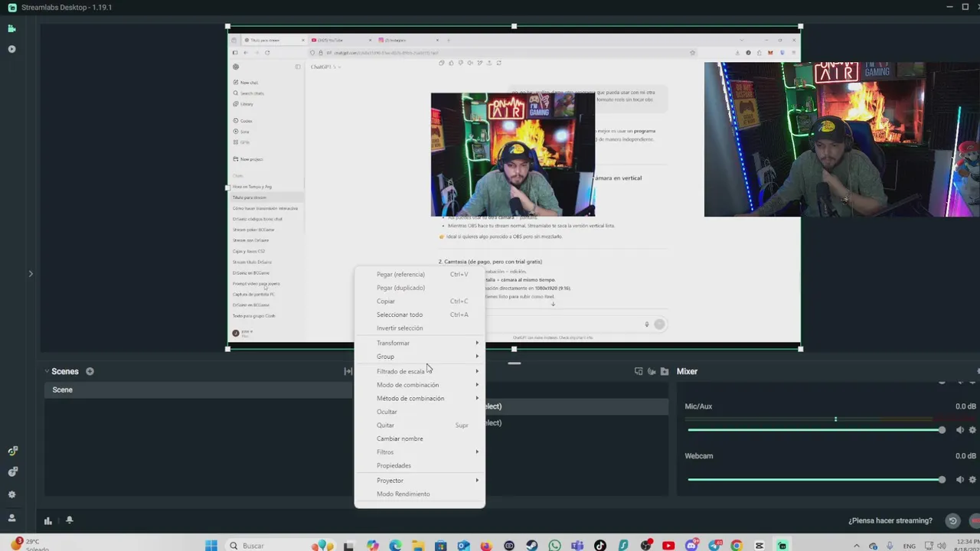Mute the Webcam audio source
Image resolution: width=980 pixels, height=551 pixels.
coord(960,480)
